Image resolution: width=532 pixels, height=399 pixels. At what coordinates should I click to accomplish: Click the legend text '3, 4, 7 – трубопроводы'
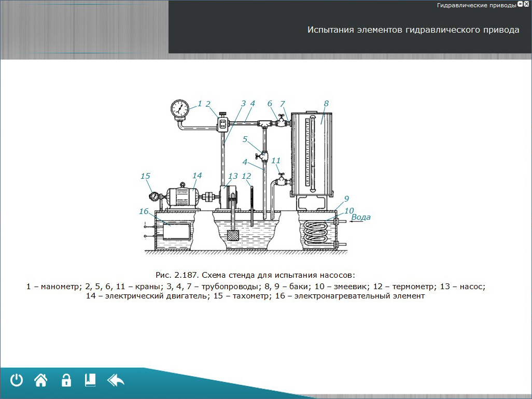(x=213, y=287)
